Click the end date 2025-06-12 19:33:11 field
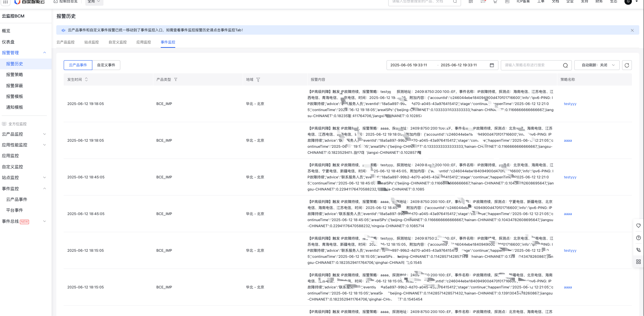The height and width of the screenshot is (316, 644). point(459,65)
